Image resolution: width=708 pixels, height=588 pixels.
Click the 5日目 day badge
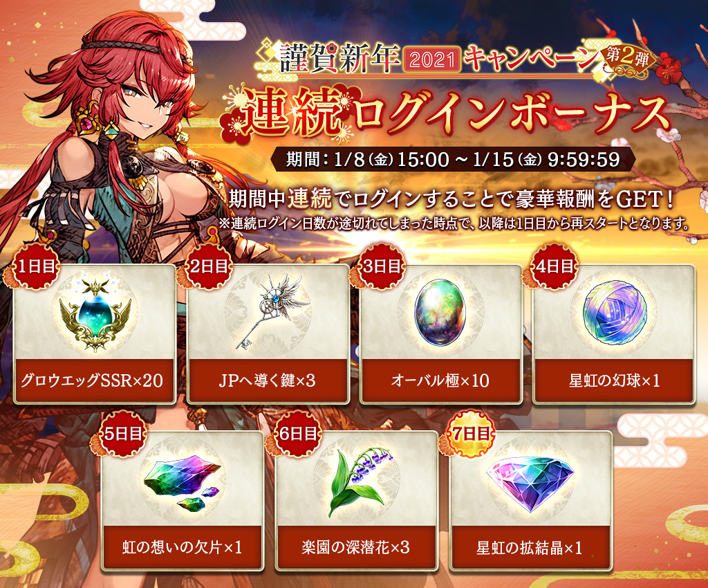click(123, 434)
